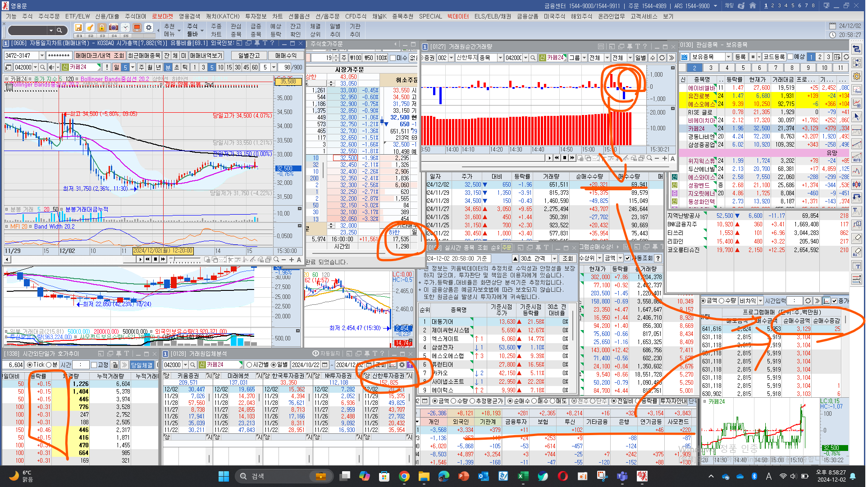868x487 pixels.
Task: Click the save (floppy disk) toolbar icon
Action: pos(78,28)
